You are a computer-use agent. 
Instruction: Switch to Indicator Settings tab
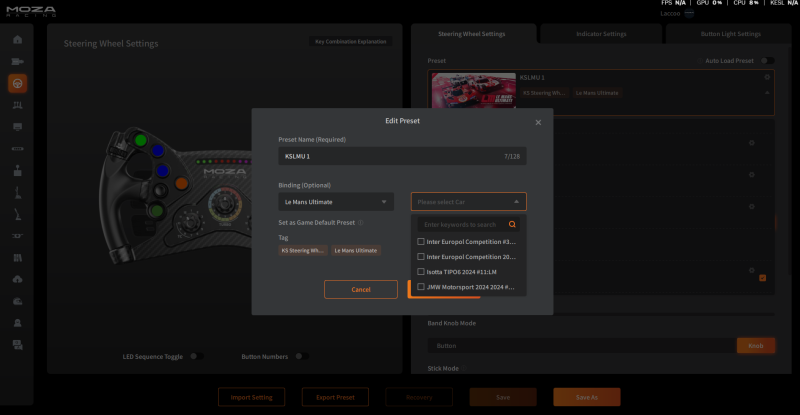click(601, 34)
